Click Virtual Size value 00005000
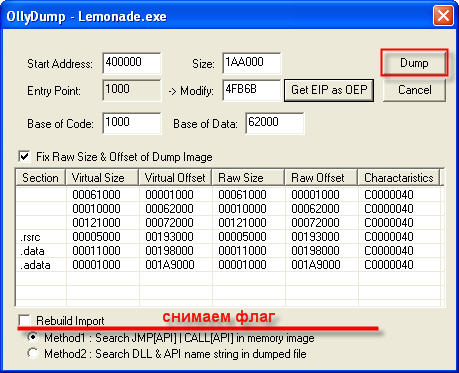Screen dimensions: 459x373 click(96, 237)
